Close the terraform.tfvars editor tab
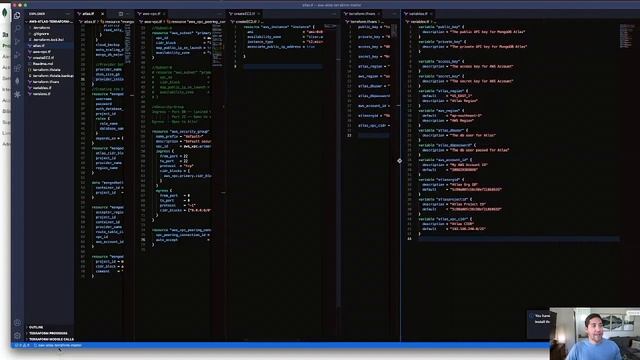 tap(379, 14)
